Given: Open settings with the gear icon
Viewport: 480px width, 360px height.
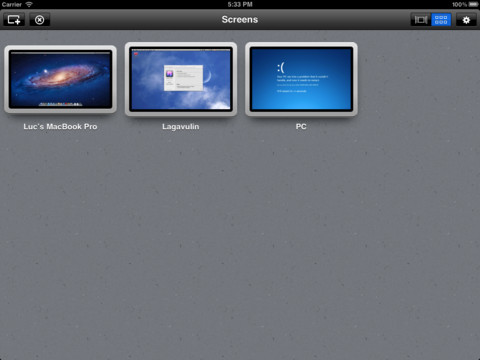Looking at the screenshot, I should (466, 20).
